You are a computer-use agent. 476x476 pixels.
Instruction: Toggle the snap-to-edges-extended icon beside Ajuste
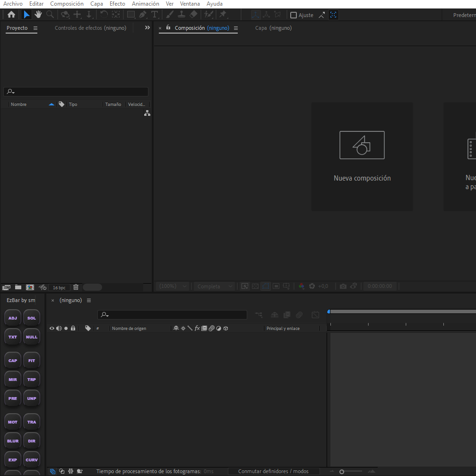tap(322, 15)
